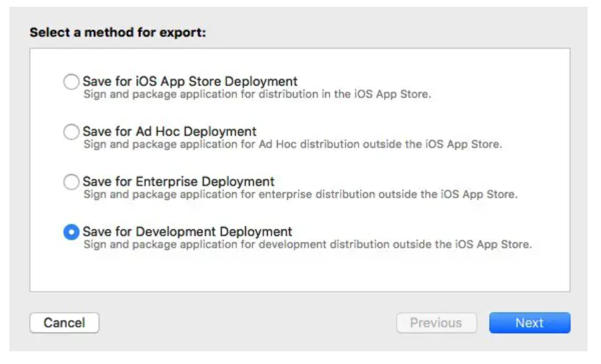Click the "Select a method for export:" heading
Viewport: 601px width, 364px height.
coord(118,32)
